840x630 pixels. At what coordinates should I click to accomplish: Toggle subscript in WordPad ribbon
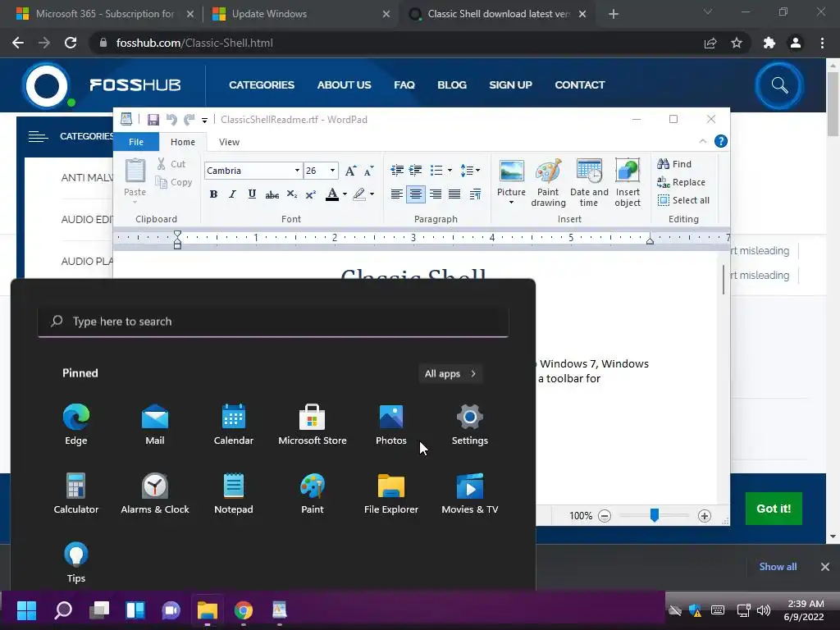coord(291,194)
